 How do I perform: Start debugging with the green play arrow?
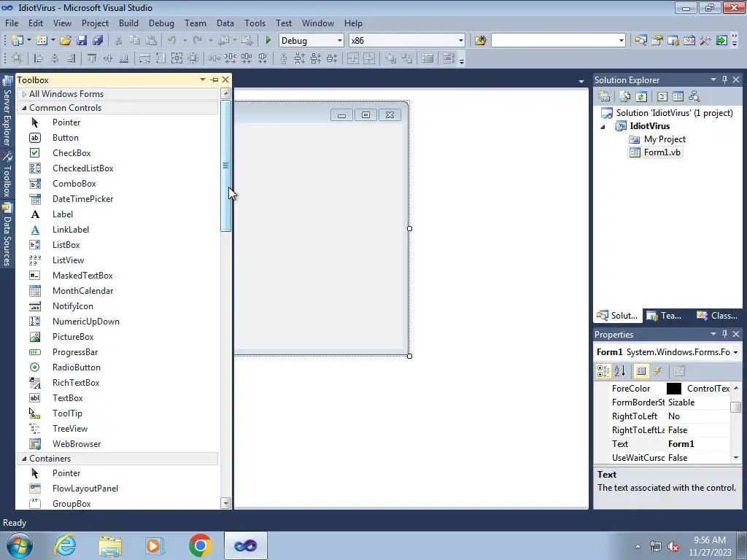click(268, 41)
